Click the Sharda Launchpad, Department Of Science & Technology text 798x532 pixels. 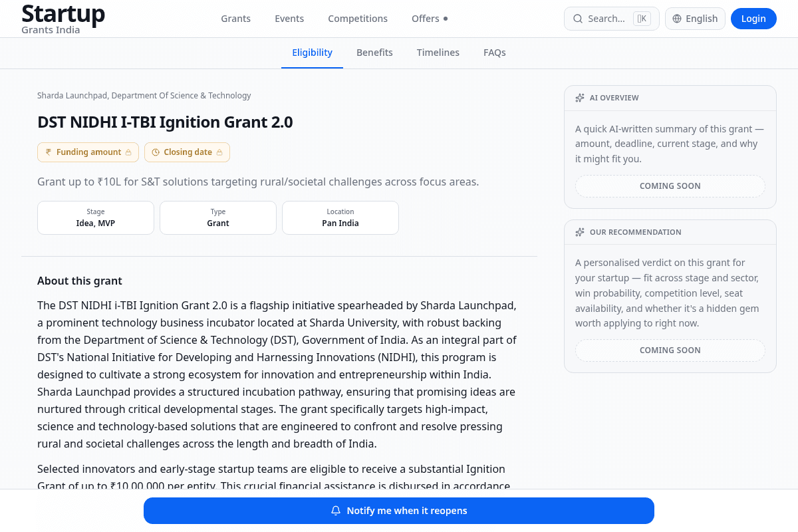tap(144, 96)
